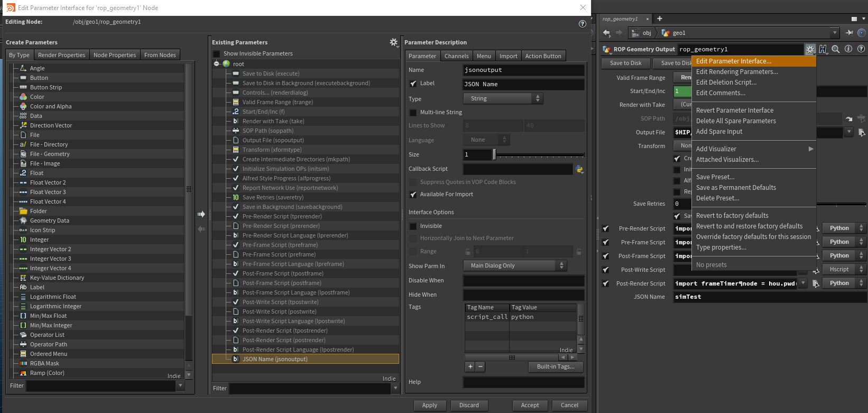Enable Show Invisible Parameters checkbox
Screen dimensions: 868x413
coord(216,53)
